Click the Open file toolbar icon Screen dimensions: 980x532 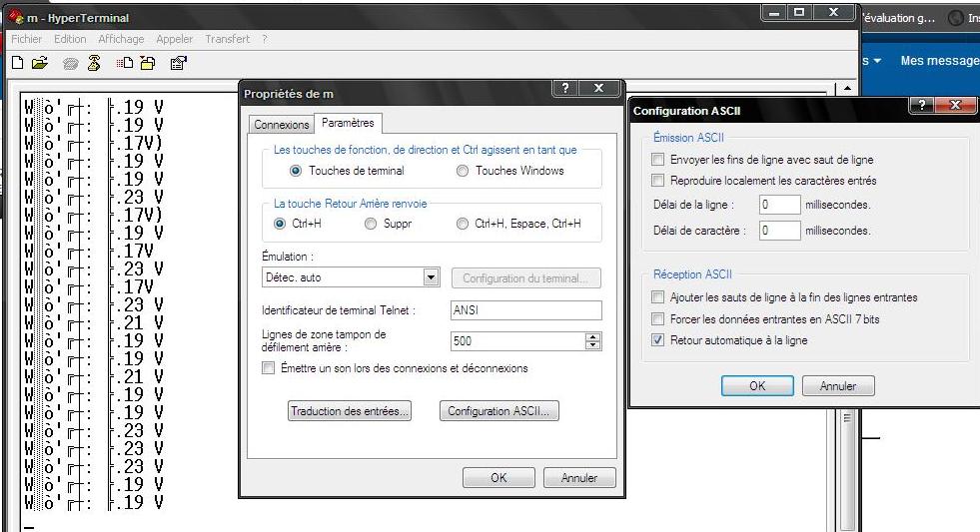[x=40, y=63]
